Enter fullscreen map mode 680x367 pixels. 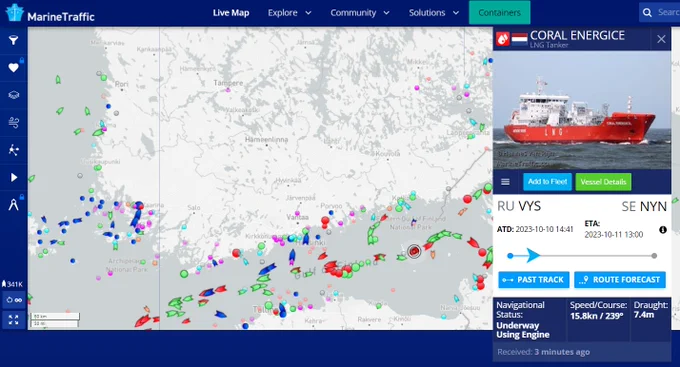pos(13,320)
